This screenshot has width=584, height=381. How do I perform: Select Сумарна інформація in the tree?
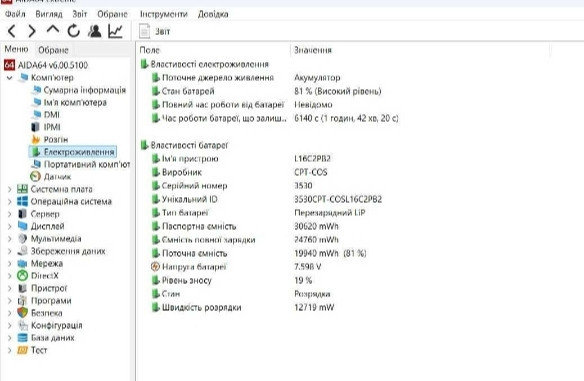(x=85, y=90)
